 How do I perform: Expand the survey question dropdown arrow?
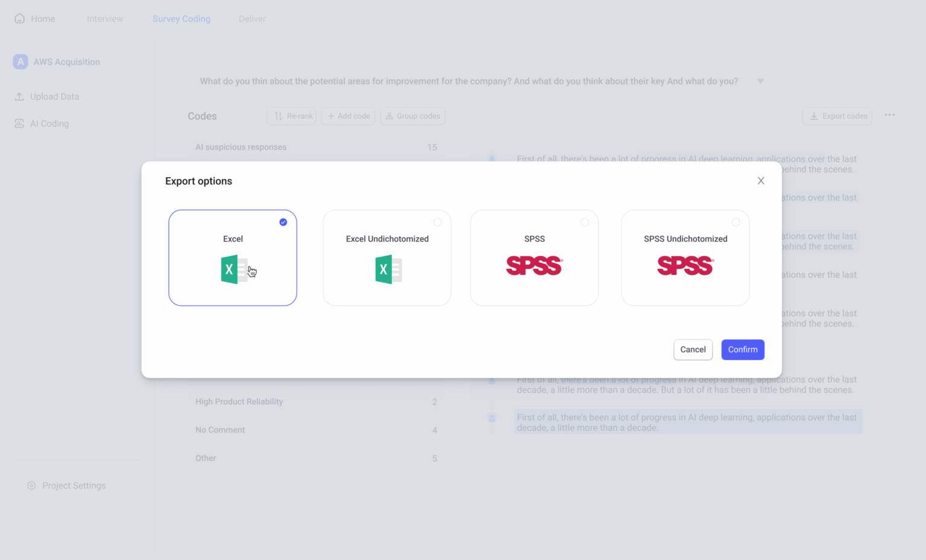760,81
